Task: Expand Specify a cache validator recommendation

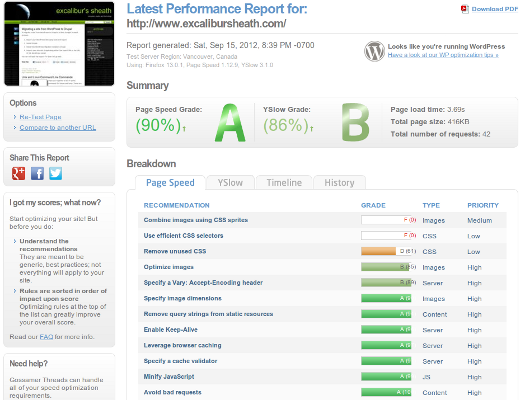Action: click(180, 361)
